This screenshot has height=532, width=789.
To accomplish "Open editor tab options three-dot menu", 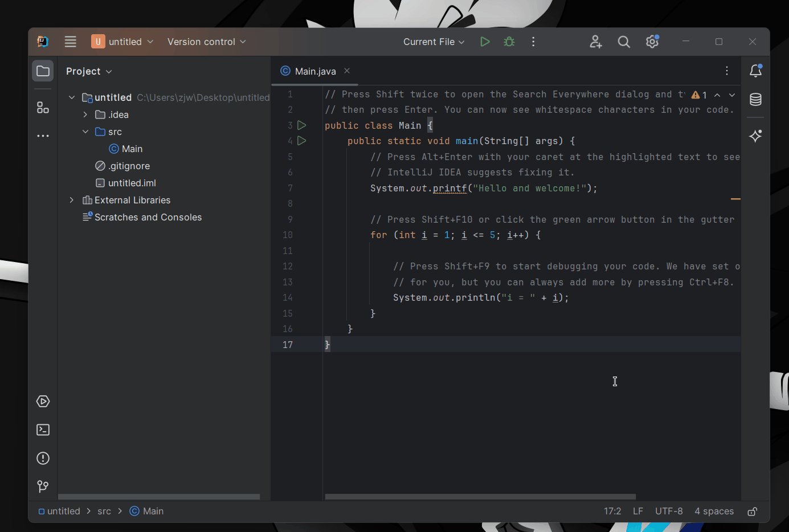I will coord(727,71).
